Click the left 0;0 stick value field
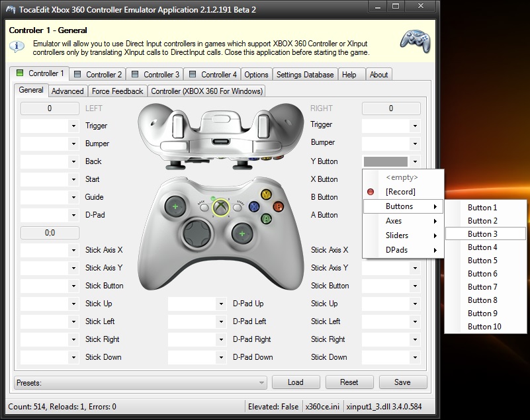The width and height of the screenshot is (530, 420). pos(50,233)
